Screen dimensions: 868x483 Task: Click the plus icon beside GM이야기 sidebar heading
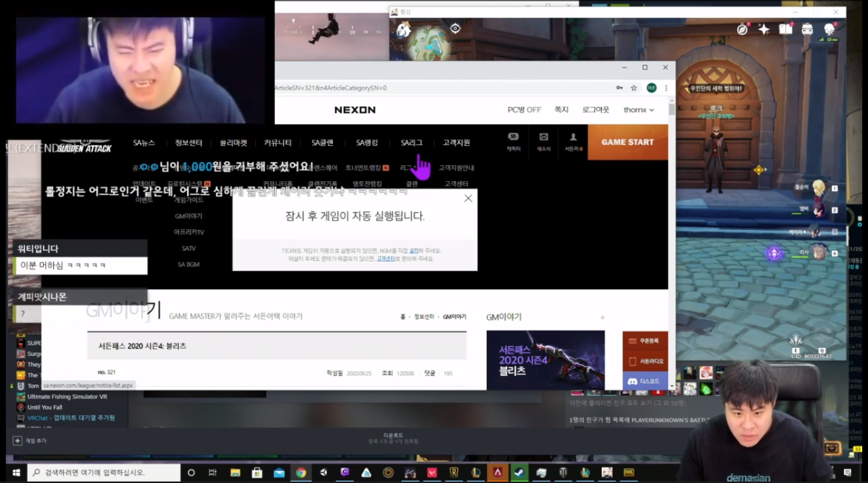click(603, 317)
